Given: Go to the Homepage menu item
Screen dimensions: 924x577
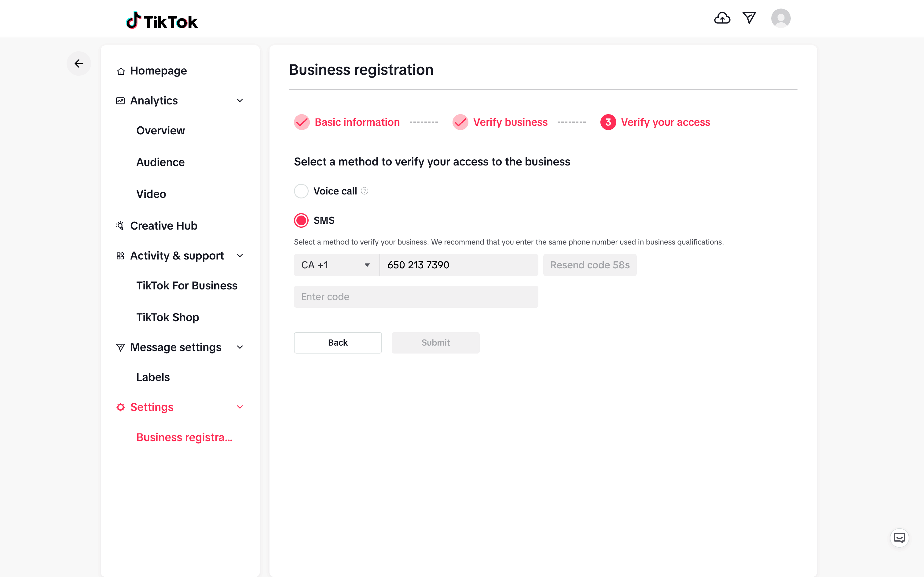Looking at the screenshot, I should (158, 71).
